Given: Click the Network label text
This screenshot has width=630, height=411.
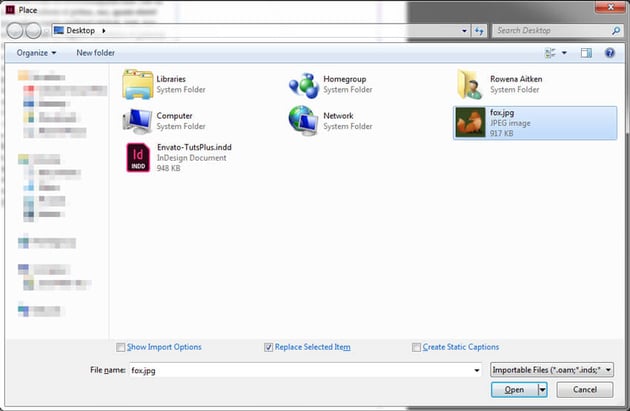Looking at the screenshot, I should click(x=338, y=116).
